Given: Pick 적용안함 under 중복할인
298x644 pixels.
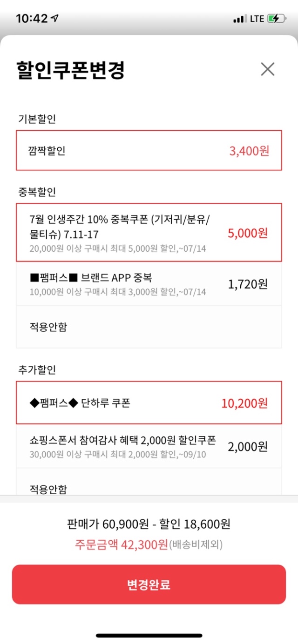Looking at the screenshot, I should pyautogui.click(x=149, y=327).
